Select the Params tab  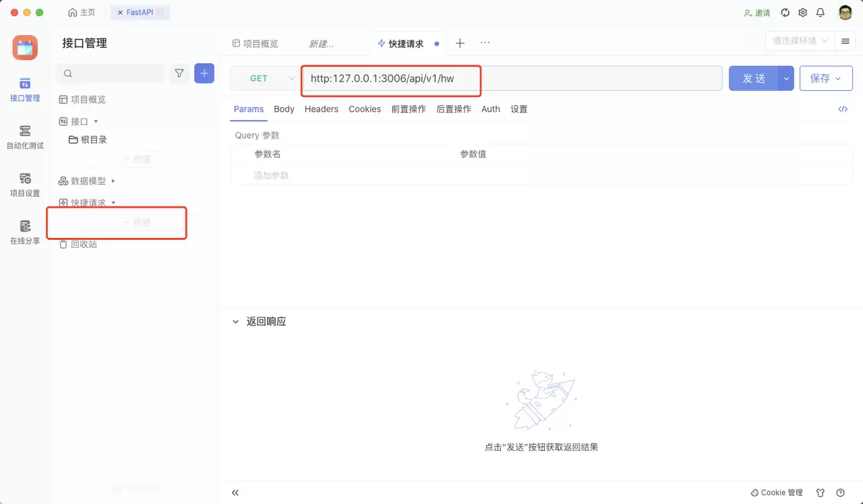249,109
